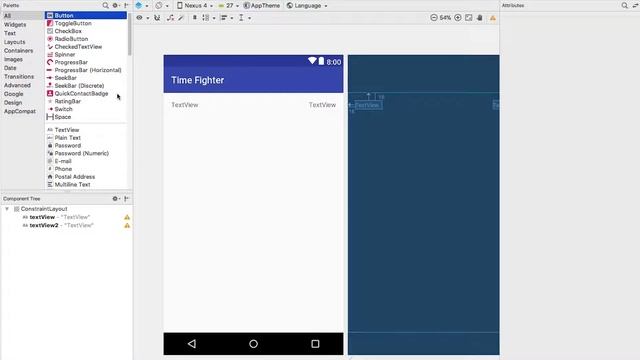Open Nexus 4 device dropdown
Image resolution: width=640 pixels, height=360 pixels.
click(195, 5)
